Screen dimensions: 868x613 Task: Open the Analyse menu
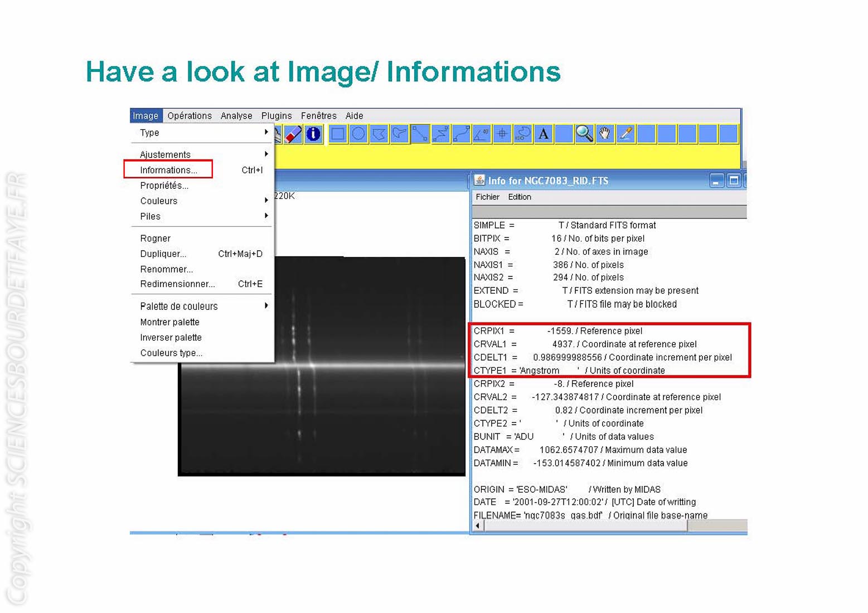[236, 115]
